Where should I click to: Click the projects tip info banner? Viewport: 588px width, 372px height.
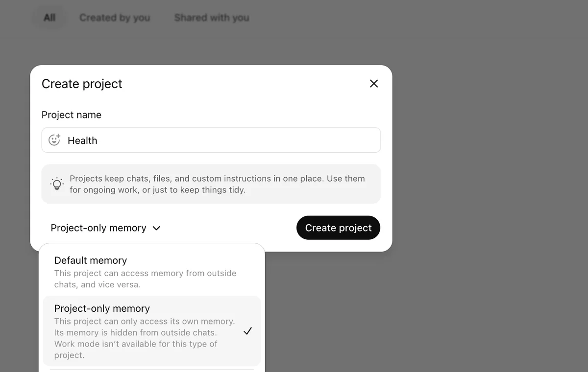tap(211, 184)
